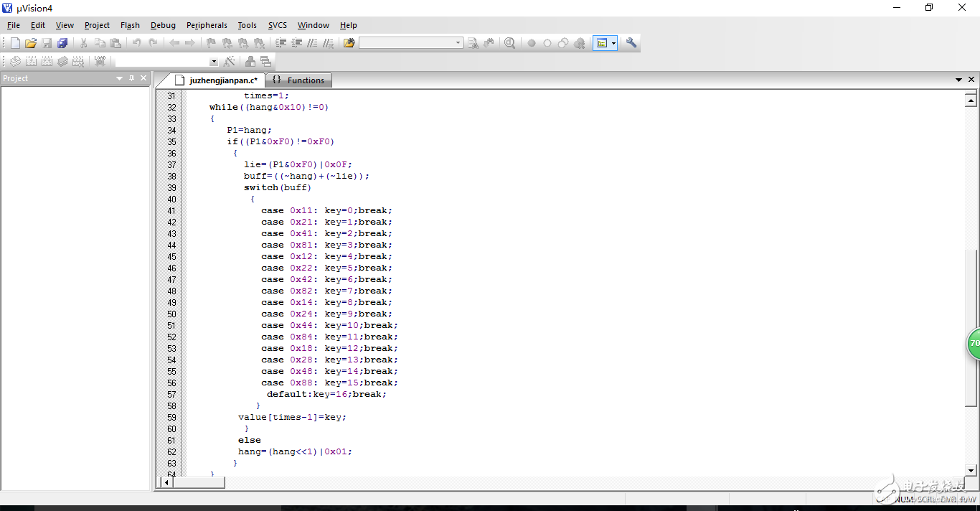980x511 pixels.
Task: Open Target Options magic wand icon
Action: (x=230, y=62)
